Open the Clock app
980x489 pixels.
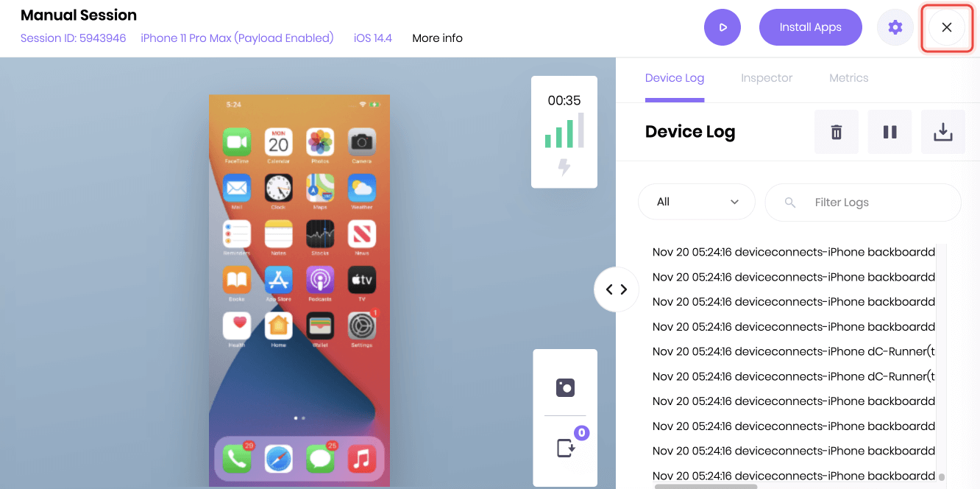click(x=278, y=188)
